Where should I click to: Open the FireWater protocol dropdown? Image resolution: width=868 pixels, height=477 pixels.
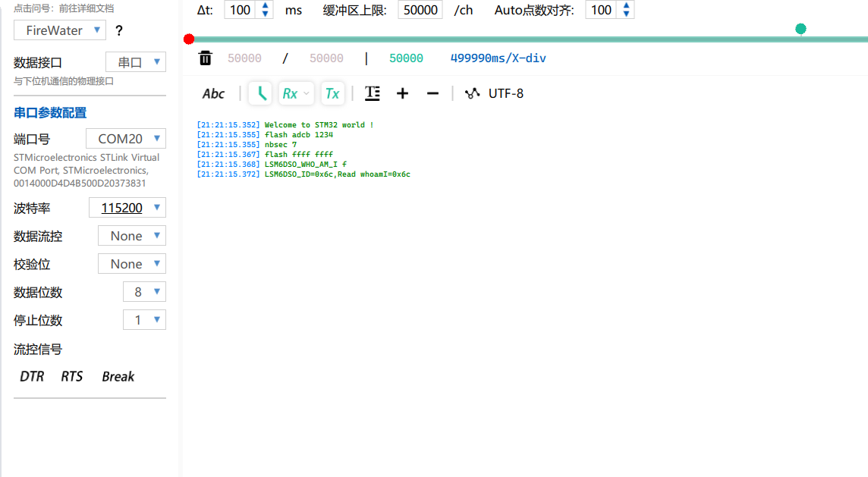[60, 30]
